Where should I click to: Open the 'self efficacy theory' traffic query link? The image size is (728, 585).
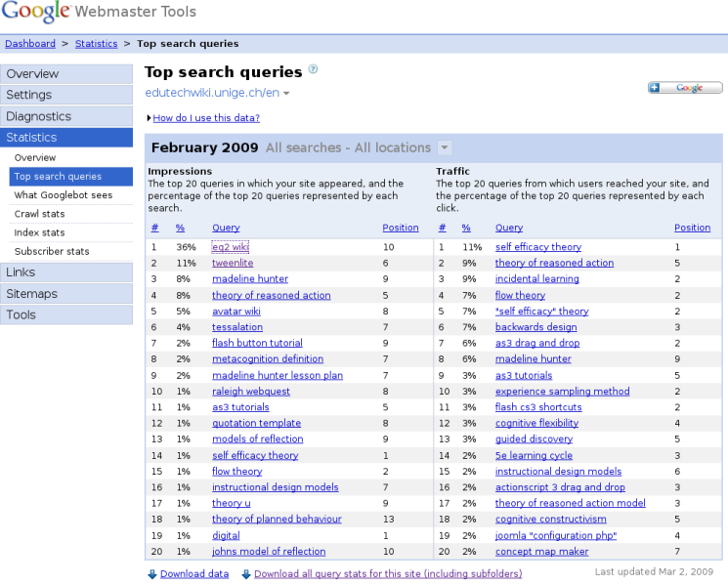[x=538, y=247]
